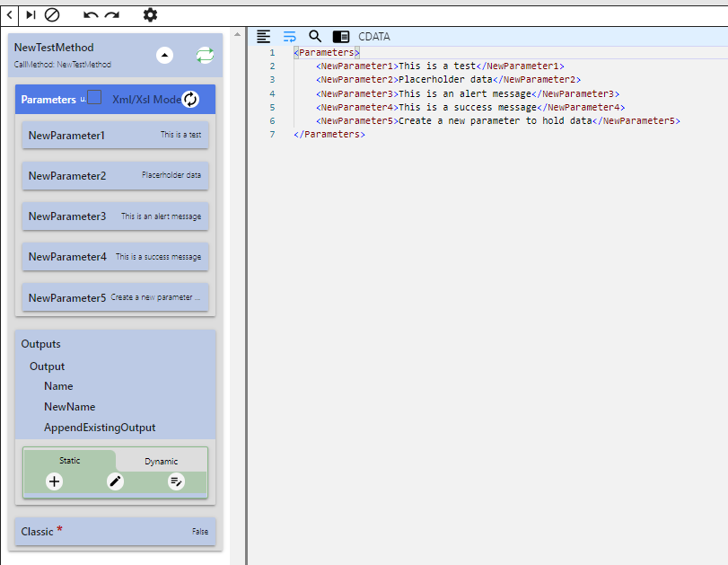Click the 'CallMethod: NewTestMethod' subtitle
Image resolution: width=728 pixels, height=565 pixels.
tap(63, 65)
